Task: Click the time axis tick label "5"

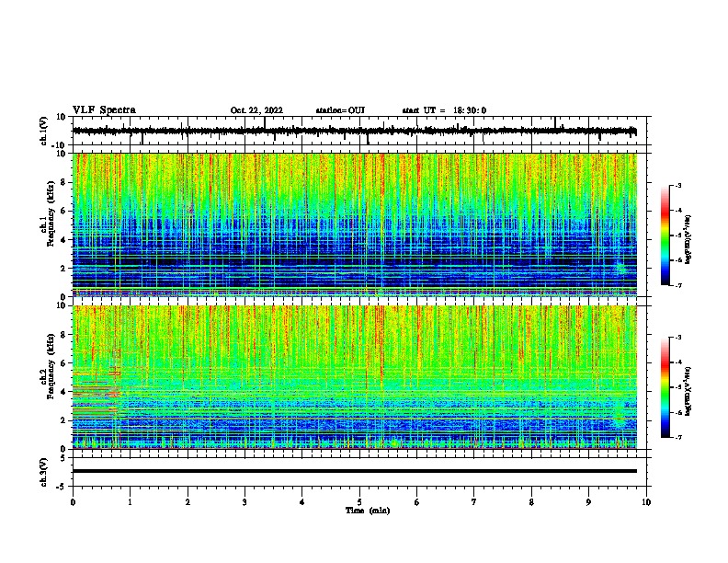Action: [x=359, y=502]
